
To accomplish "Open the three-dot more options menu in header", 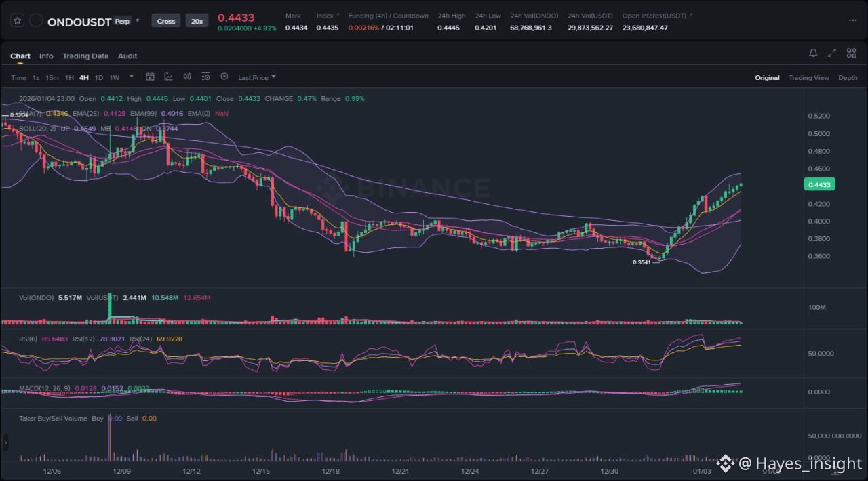I will pyautogui.click(x=852, y=20).
